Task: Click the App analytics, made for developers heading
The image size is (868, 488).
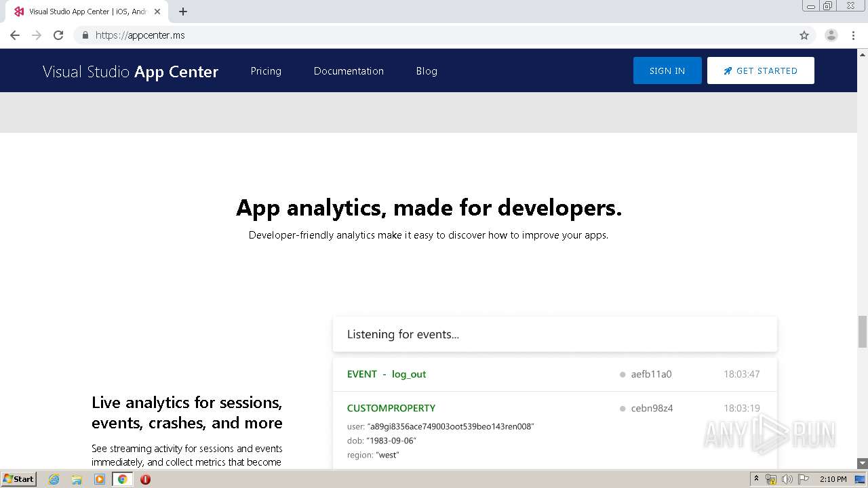Action: [429, 207]
